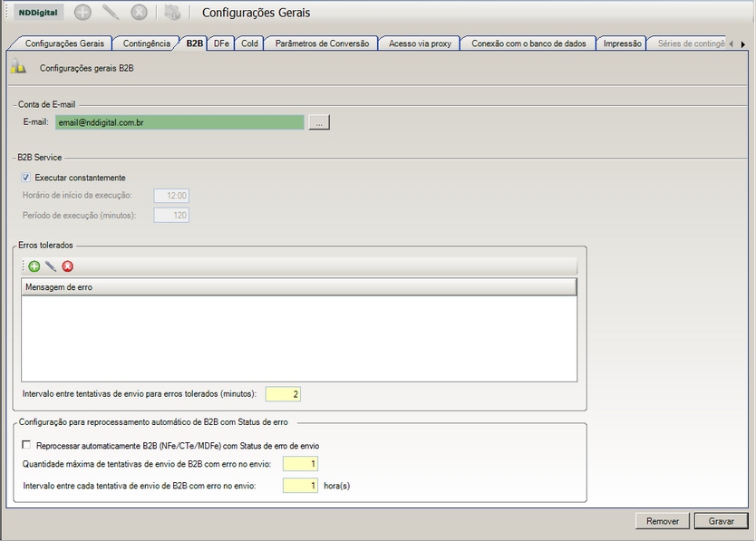Edit tolerated error with pencil icon
This screenshot has width=756, height=541.
51,266
